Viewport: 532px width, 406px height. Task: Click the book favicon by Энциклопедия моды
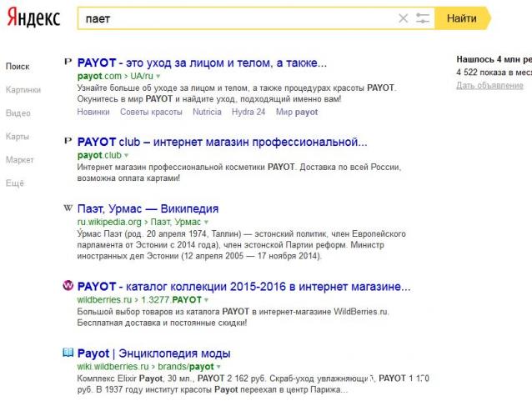68,353
